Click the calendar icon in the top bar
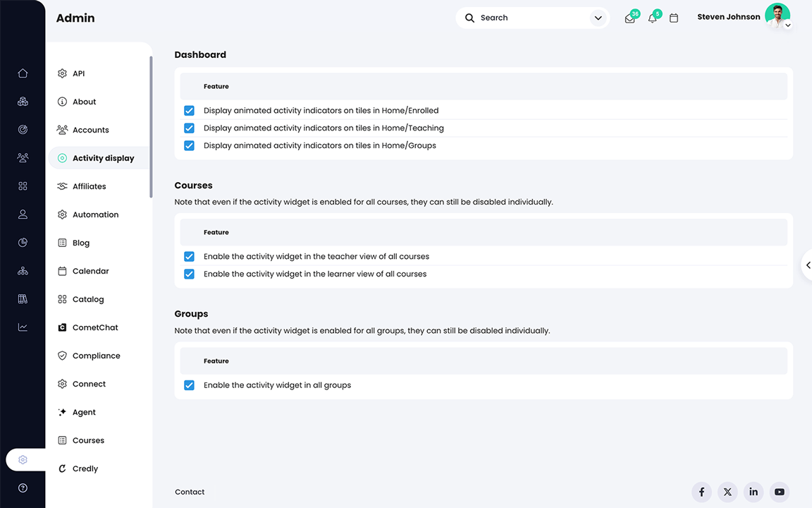 [x=674, y=18]
